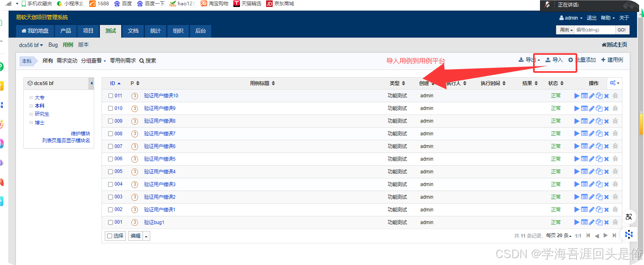Go to next page arrow
The width and height of the screenshot is (644, 265).
tap(606, 236)
